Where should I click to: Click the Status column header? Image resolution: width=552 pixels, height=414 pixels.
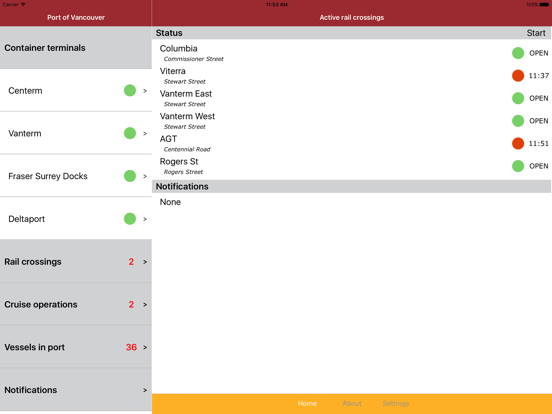point(169,33)
